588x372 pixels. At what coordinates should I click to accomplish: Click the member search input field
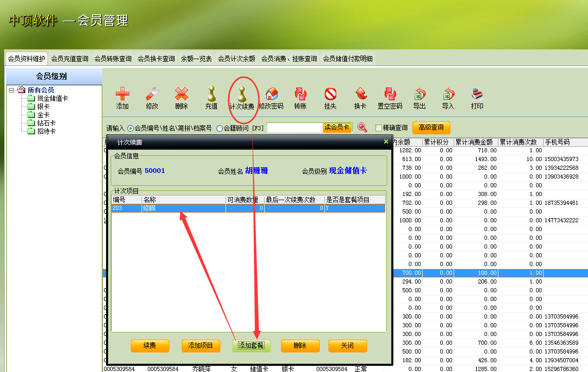click(295, 128)
